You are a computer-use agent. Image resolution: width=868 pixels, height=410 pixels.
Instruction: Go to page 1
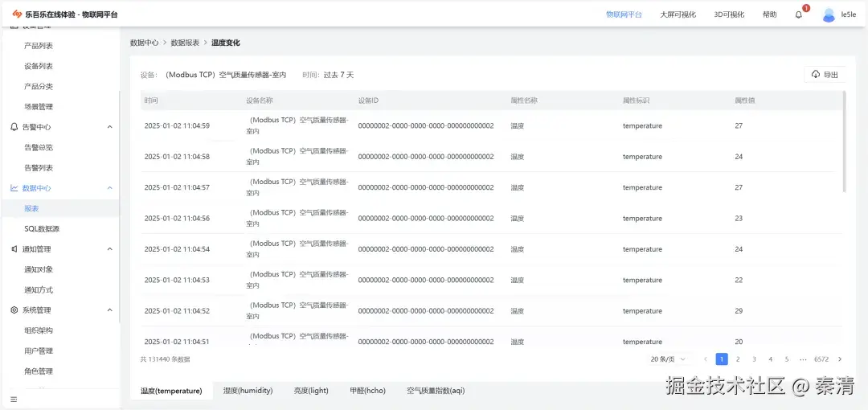coord(721,359)
